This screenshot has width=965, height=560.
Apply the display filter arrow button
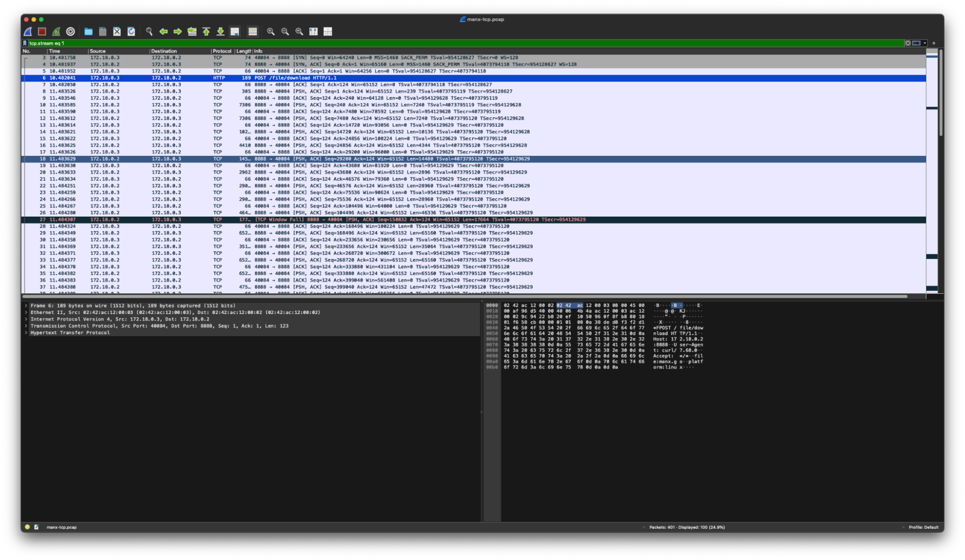[916, 43]
